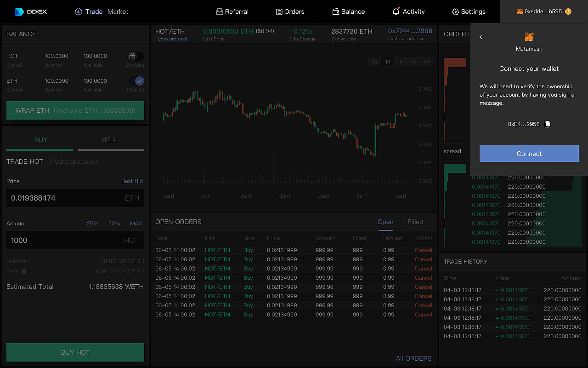
Task: Set chart range to All
Action: (426, 62)
